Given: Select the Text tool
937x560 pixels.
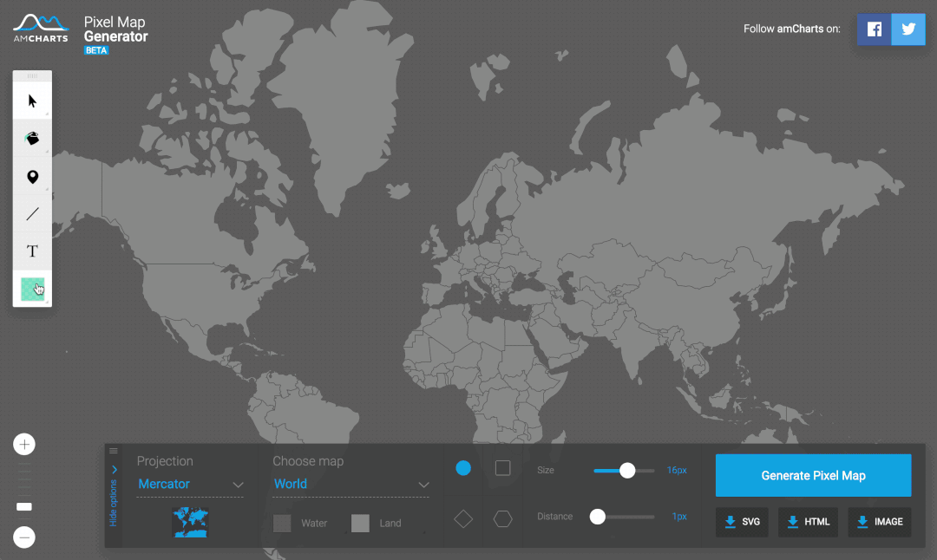Looking at the screenshot, I should [32, 251].
